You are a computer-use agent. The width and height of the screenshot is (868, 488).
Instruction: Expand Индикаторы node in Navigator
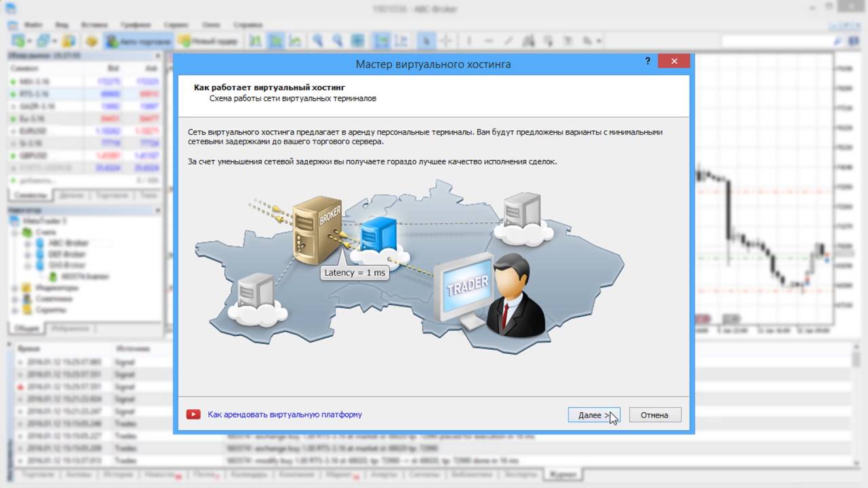[x=16, y=287]
